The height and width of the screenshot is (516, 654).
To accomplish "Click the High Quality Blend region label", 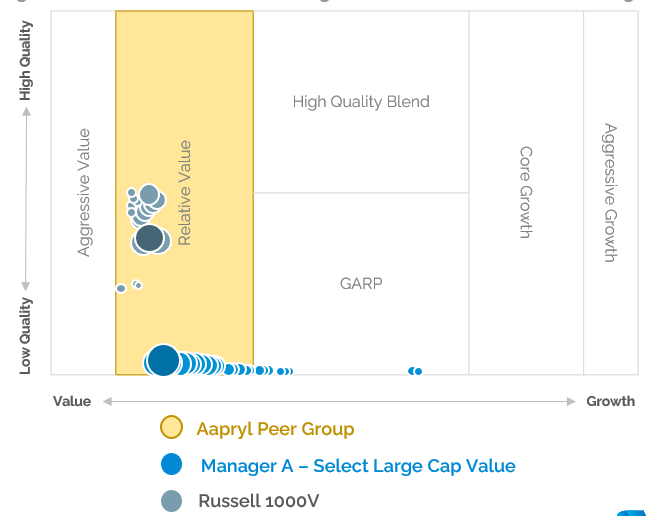I will tap(361, 102).
